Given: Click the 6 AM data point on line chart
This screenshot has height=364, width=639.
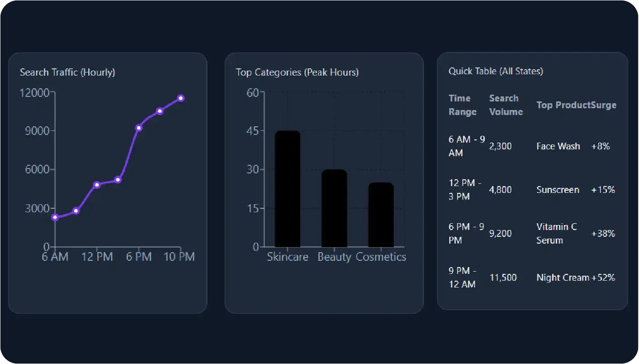Looking at the screenshot, I should click(55, 217).
